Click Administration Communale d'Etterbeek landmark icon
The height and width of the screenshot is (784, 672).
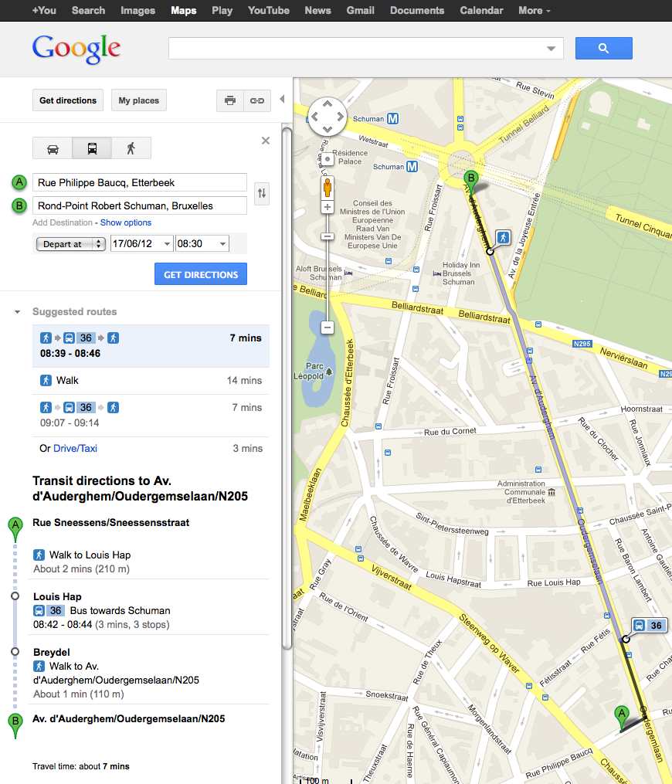552,492
